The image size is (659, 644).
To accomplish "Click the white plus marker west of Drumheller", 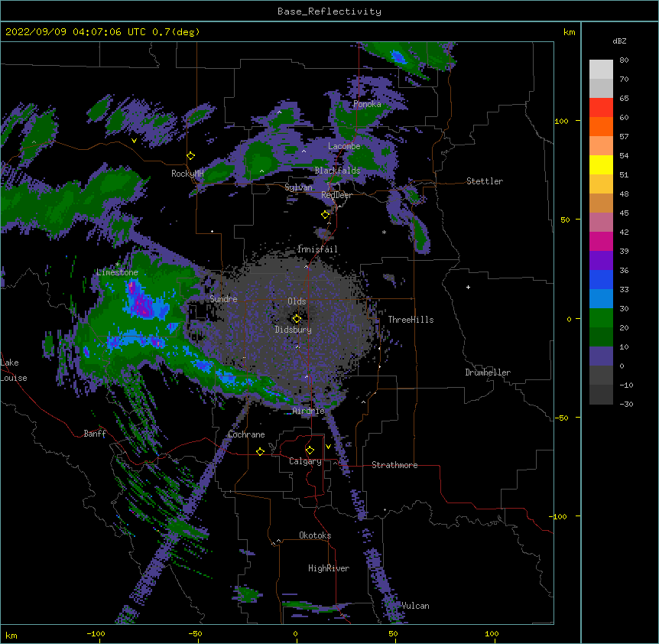I will click(x=468, y=287).
